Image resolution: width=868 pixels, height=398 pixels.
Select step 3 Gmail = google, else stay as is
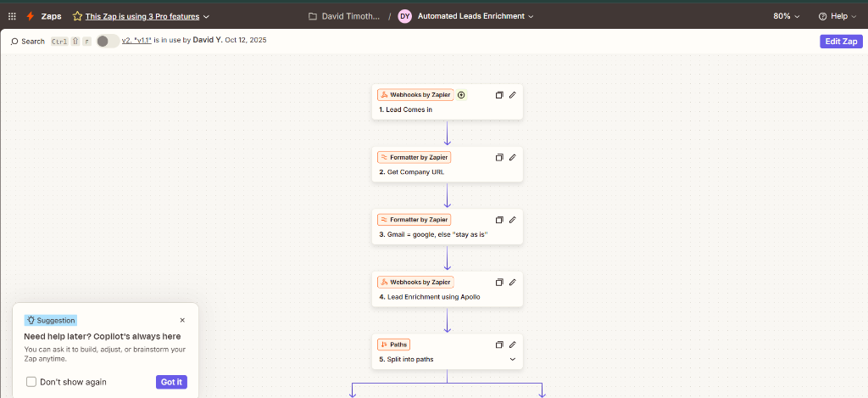coord(448,227)
